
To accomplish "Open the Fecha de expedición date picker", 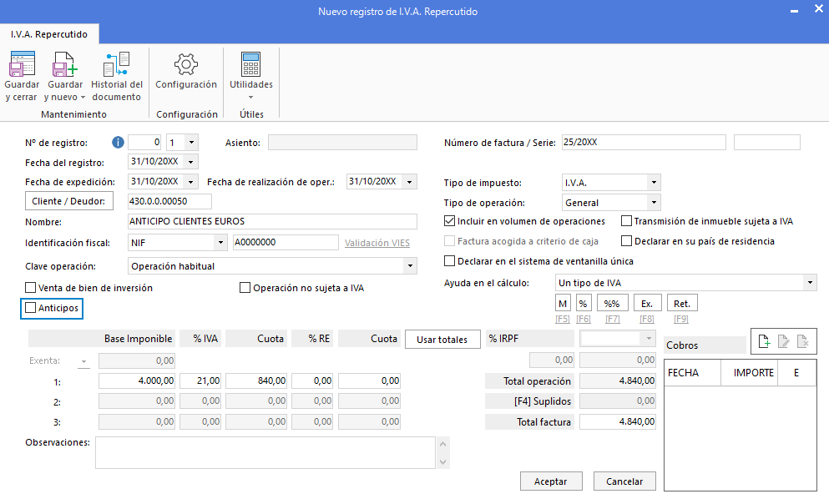I will [191, 182].
